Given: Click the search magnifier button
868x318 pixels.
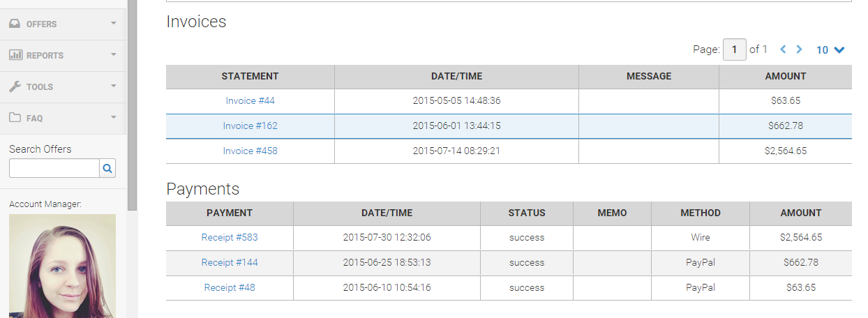Looking at the screenshot, I should tap(107, 168).
